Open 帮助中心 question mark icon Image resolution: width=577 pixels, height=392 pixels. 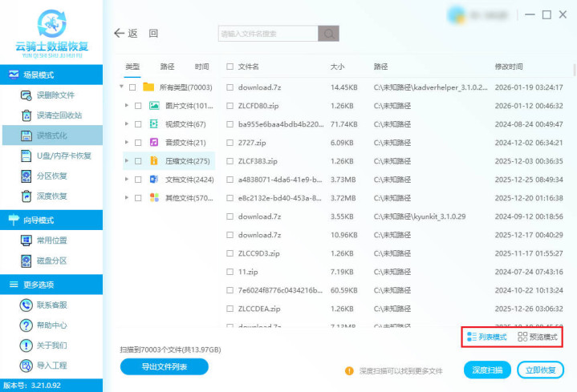click(26, 325)
